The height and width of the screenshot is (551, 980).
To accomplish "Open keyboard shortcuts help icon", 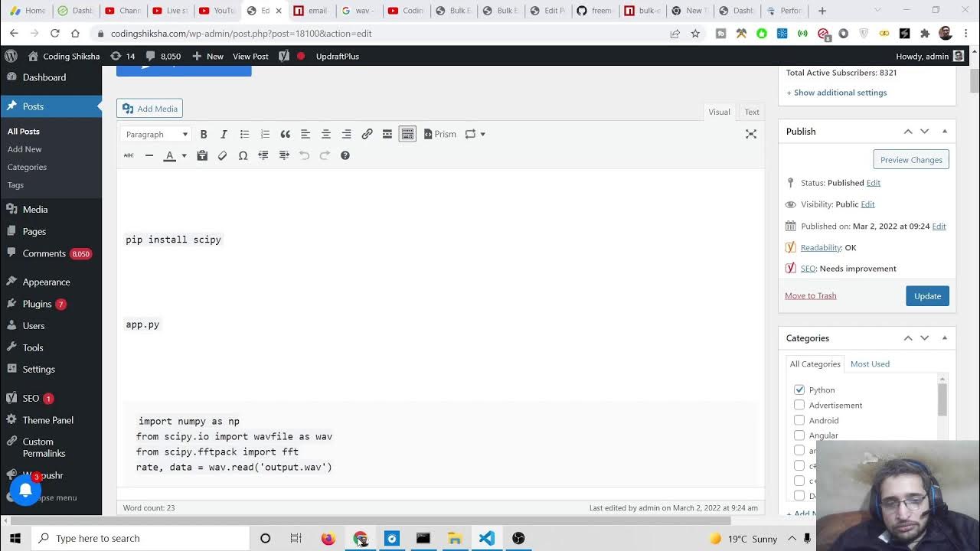I will 345,155.
